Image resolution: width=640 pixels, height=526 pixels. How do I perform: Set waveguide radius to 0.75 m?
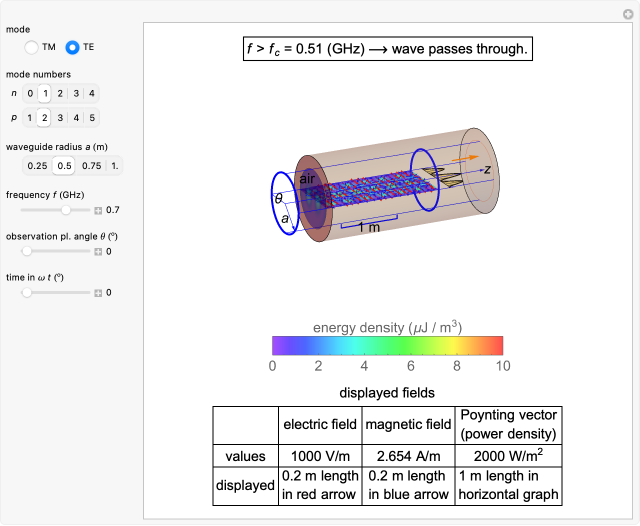(x=92, y=165)
